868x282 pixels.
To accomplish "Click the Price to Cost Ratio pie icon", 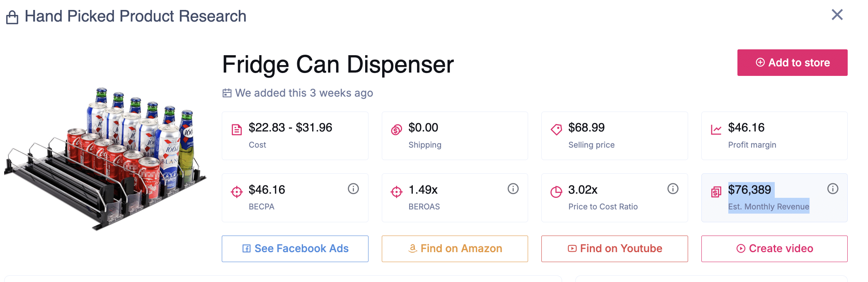I will point(556,192).
